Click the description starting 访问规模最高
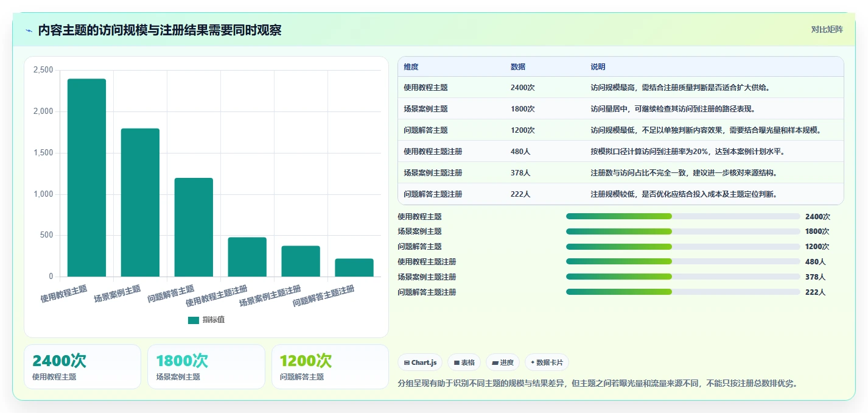The width and height of the screenshot is (868, 413). (x=681, y=87)
